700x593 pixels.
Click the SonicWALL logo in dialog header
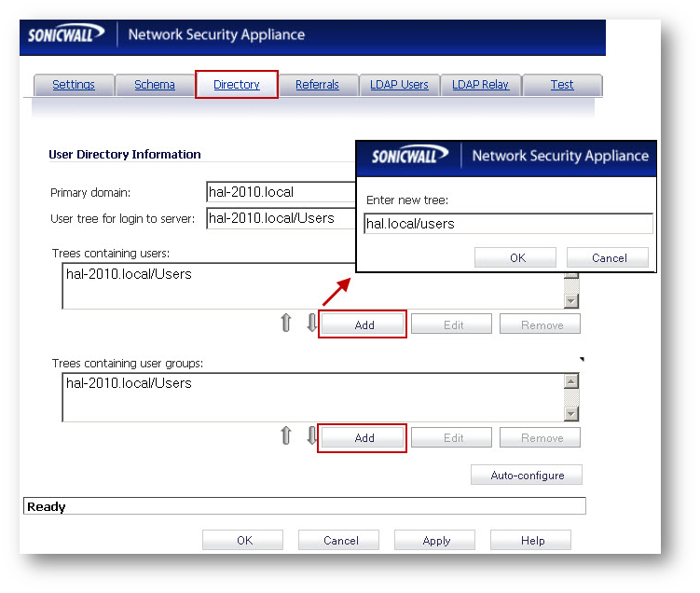coord(410,155)
